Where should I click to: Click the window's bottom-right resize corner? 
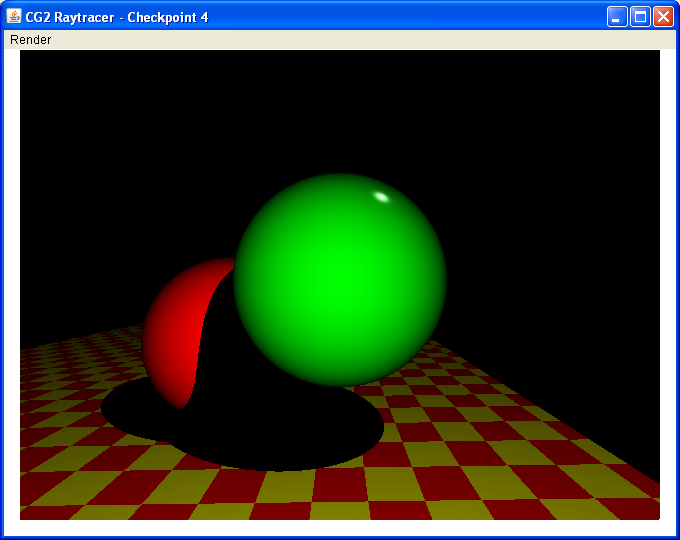675,535
